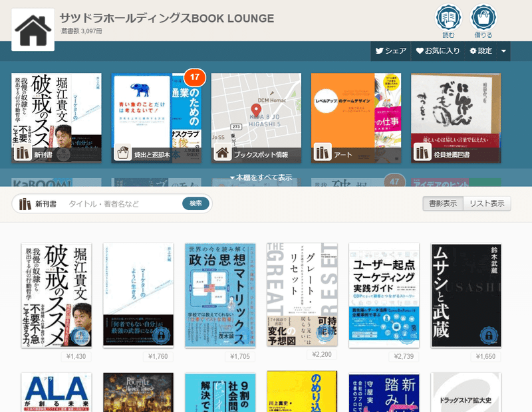Image resolution: width=532 pixels, height=412 pixels.
Task: Click the 蔵書数 3,097冊 count text
Action: [x=81, y=31]
